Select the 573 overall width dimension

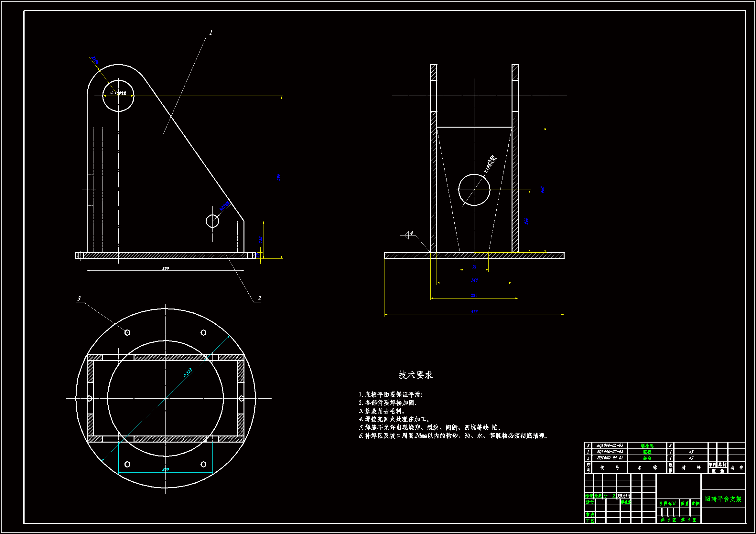tap(474, 312)
